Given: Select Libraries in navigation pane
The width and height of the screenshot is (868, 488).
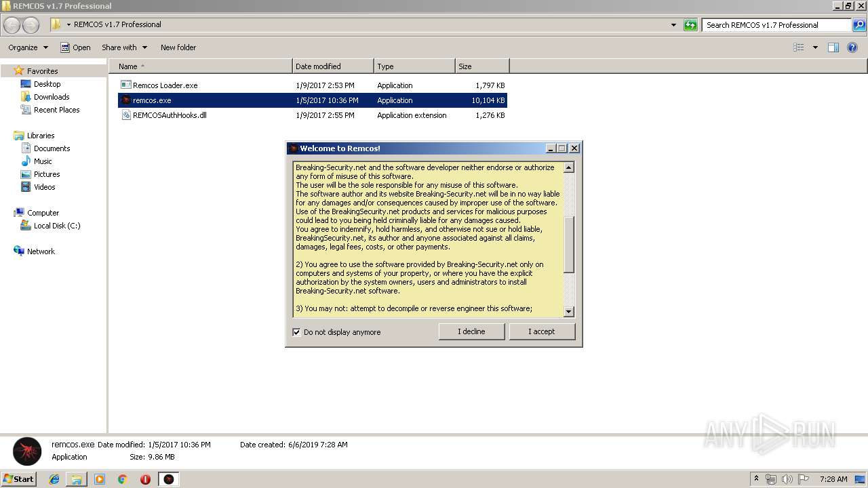Looking at the screenshot, I should [41, 136].
